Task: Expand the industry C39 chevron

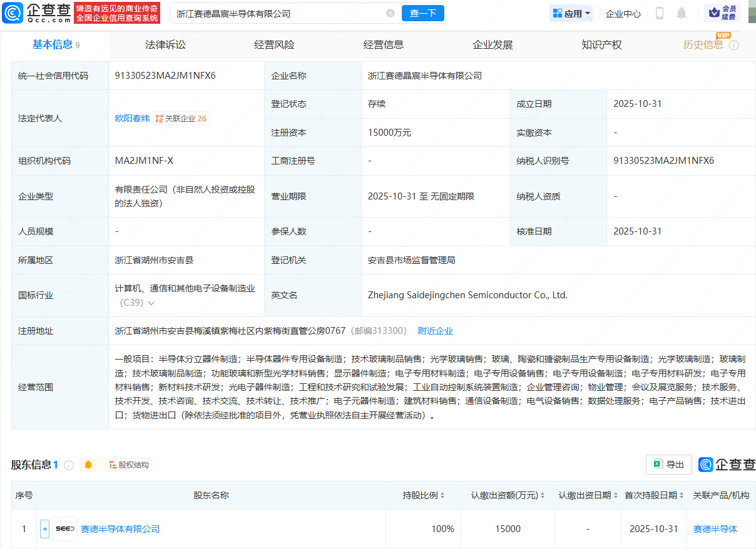Action: pyautogui.click(x=151, y=303)
